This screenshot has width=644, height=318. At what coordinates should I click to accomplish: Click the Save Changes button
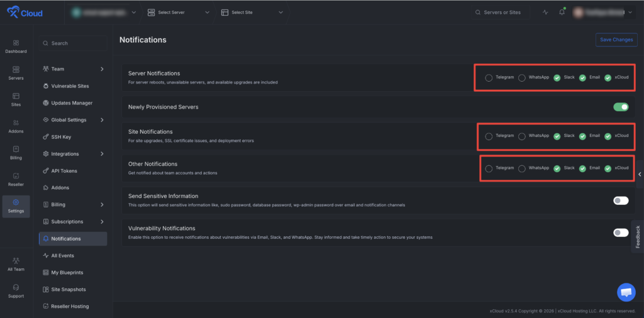pos(616,40)
